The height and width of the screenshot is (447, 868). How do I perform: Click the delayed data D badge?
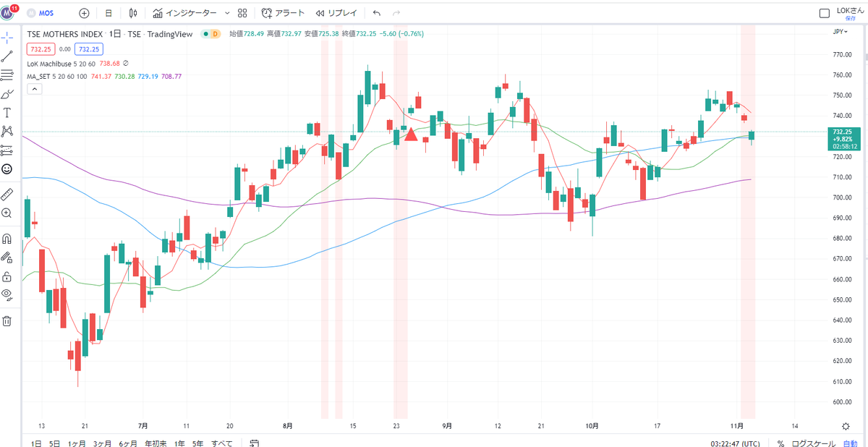tap(215, 34)
